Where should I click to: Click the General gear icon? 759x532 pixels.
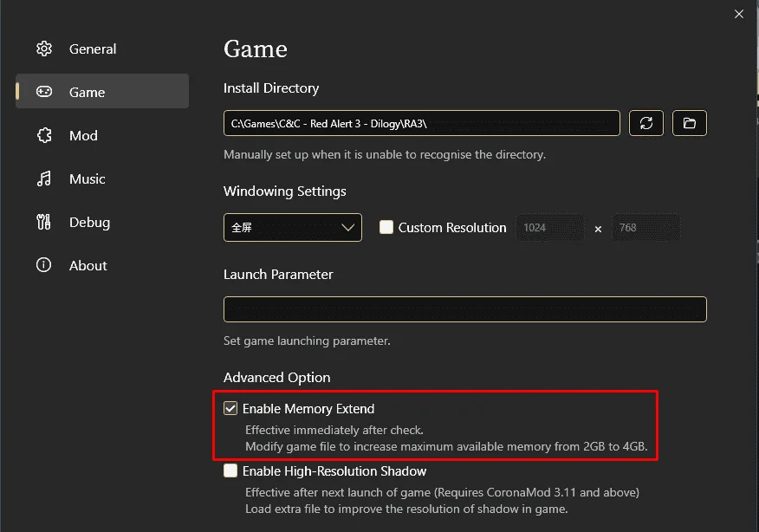(x=44, y=49)
